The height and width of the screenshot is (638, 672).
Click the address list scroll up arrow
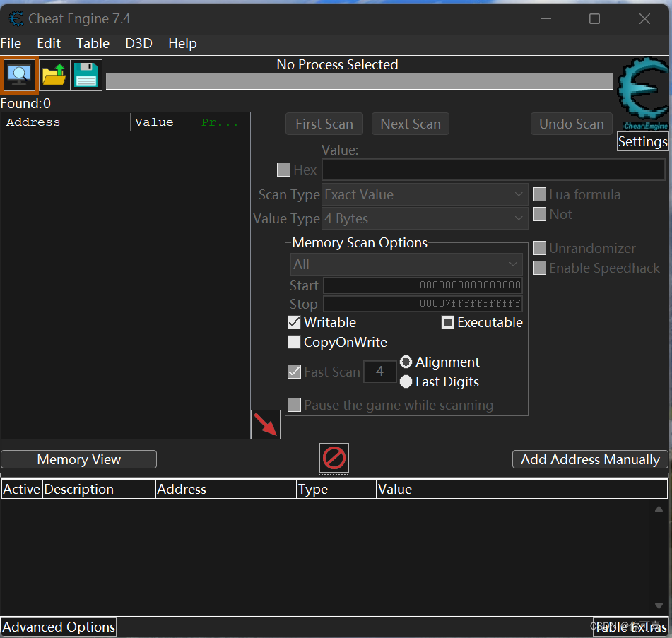pyautogui.click(x=659, y=509)
